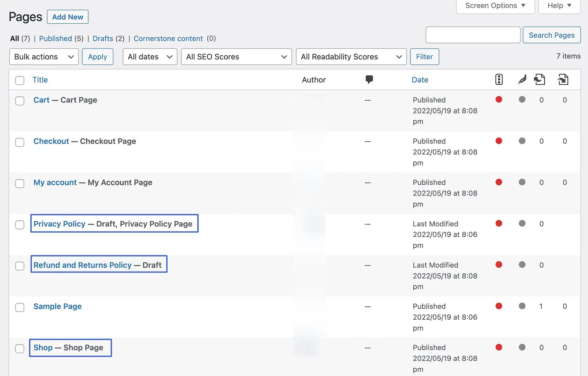Screen dimensions: 588x376
Task: Click the Apply button
Action: click(98, 57)
